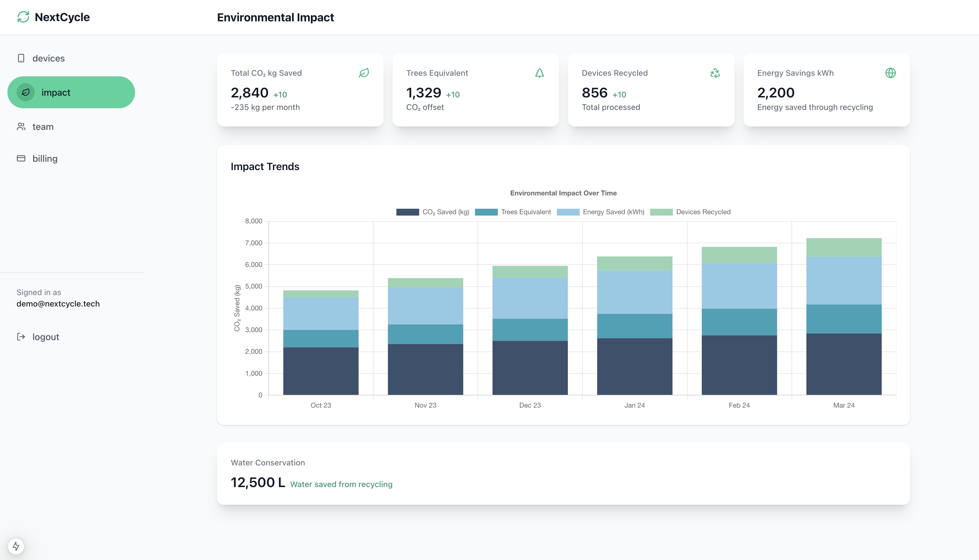979x560 pixels.
Task: Click the NextCycle brand name
Action: [62, 17]
